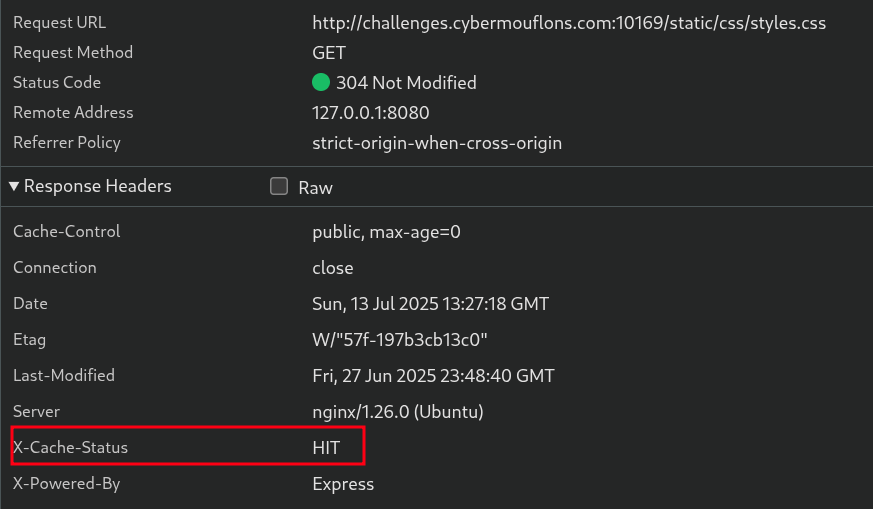Select the Cache-Control header value

point(386,232)
